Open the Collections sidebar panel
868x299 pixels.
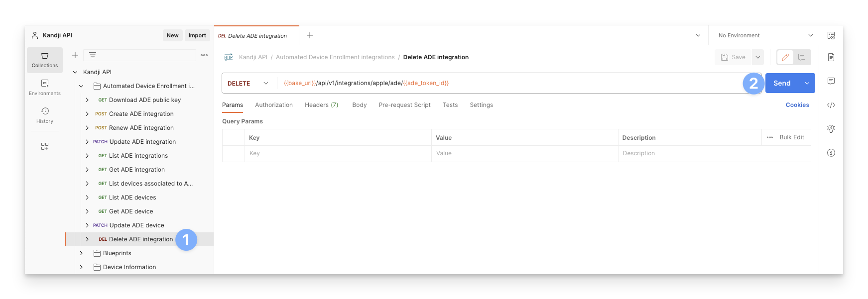click(45, 60)
